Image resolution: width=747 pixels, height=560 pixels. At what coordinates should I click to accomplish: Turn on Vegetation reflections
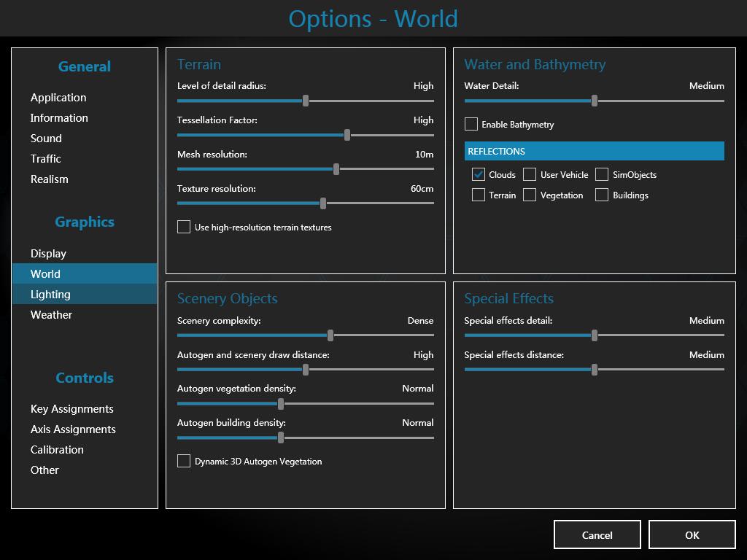point(530,195)
